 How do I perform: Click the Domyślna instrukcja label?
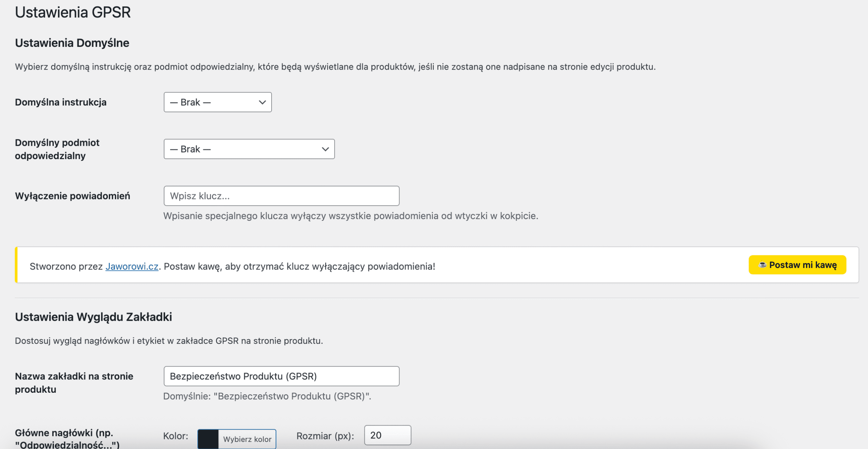61,102
